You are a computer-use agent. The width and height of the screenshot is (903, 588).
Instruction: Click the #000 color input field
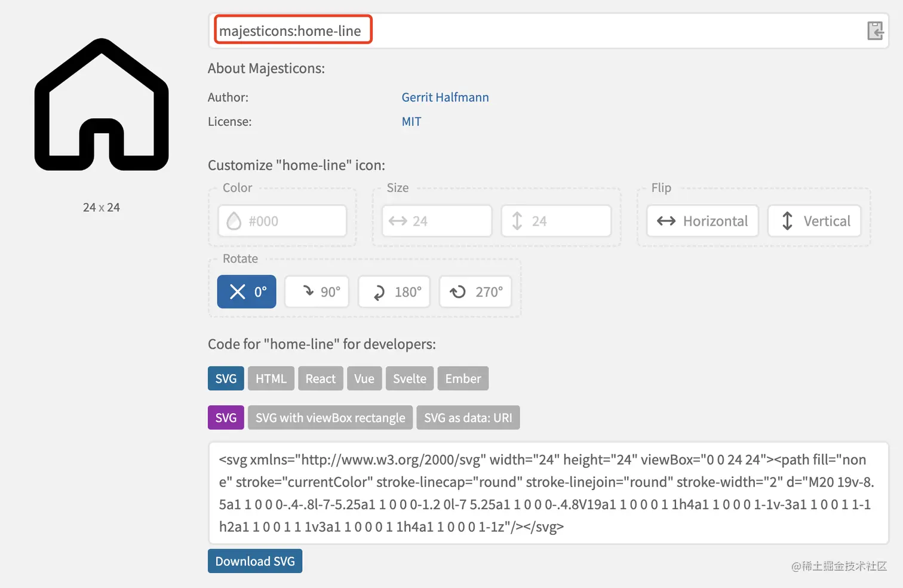pyautogui.click(x=282, y=221)
